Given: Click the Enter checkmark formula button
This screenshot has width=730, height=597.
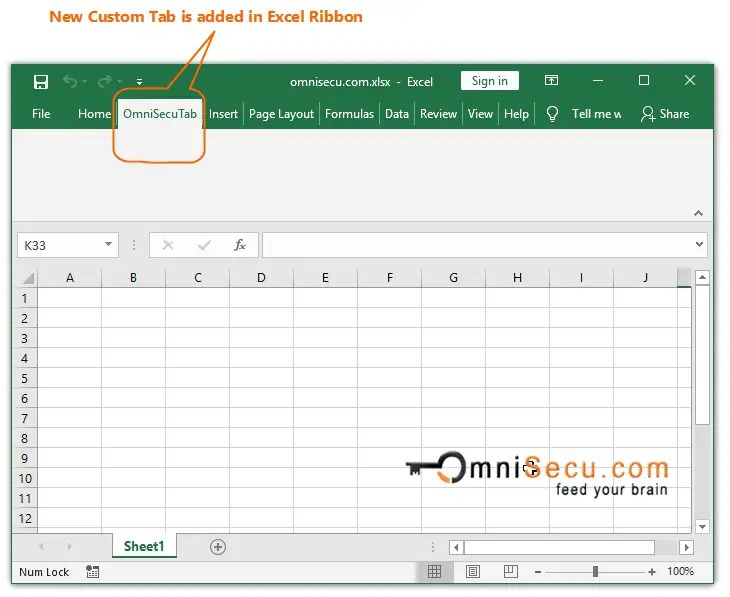Looking at the screenshot, I should [x=204, y=245].
